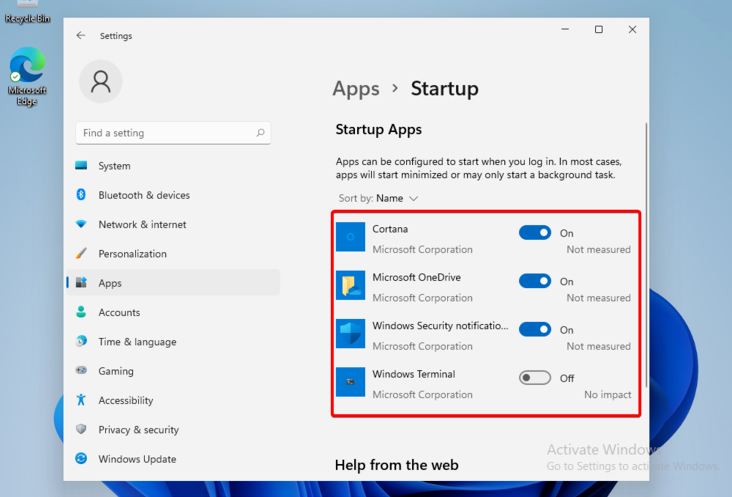Open Accessibility settings

click(174, 400)
